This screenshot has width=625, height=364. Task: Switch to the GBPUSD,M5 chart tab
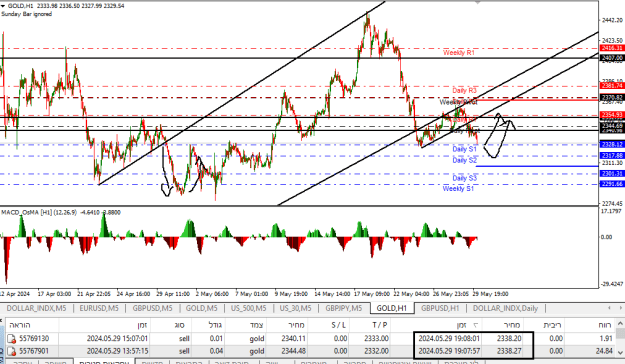pos(152,308)
